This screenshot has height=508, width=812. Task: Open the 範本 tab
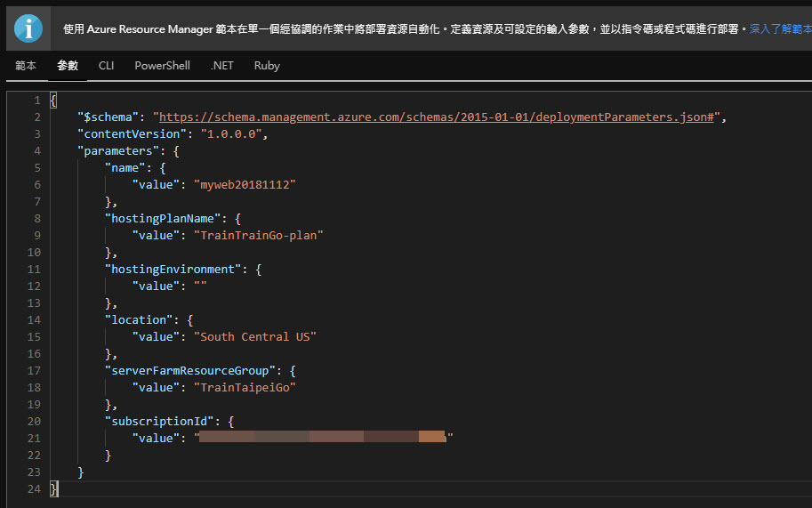(x=26, y=66)
